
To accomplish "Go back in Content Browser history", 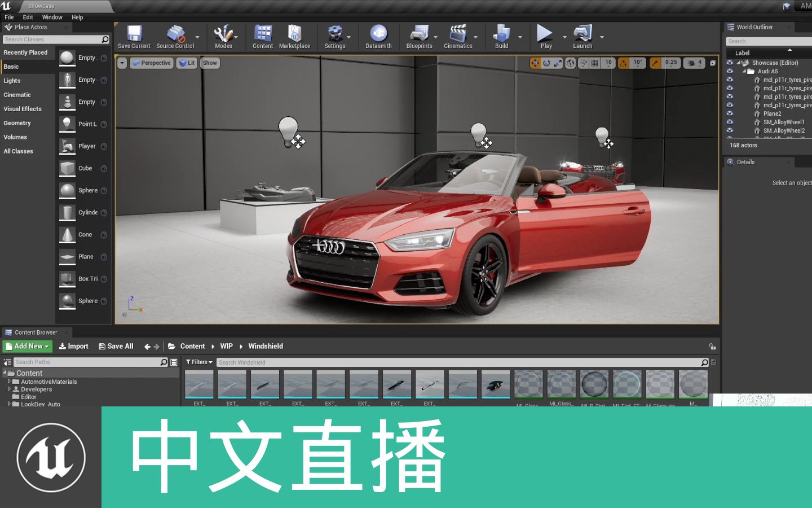I will click(x=147, y=347).
